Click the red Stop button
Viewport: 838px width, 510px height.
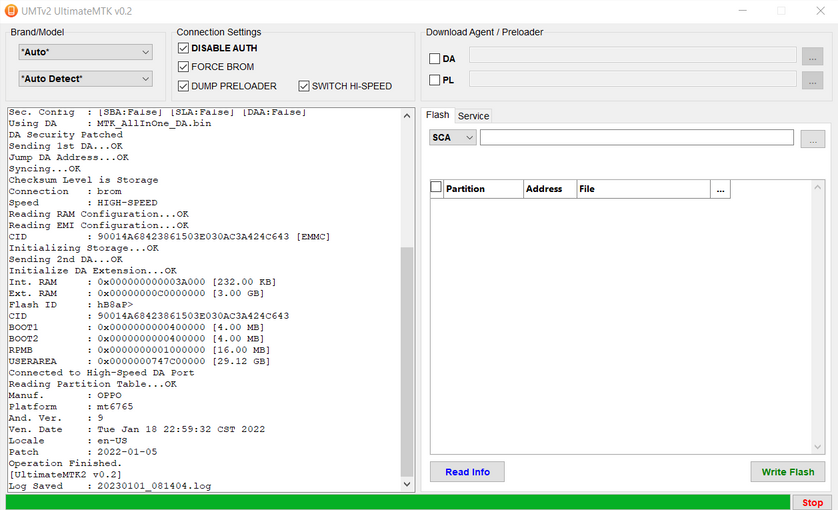click(x=812, y=503)
